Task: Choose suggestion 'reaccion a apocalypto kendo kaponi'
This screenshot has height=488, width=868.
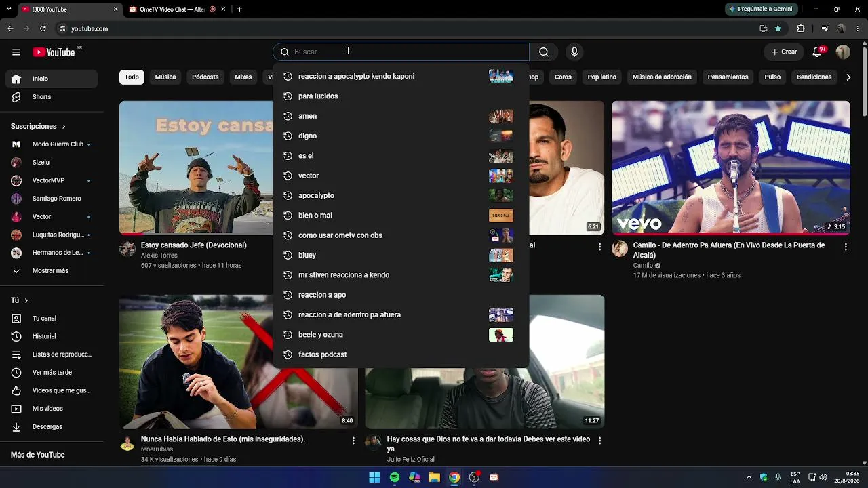Action: [x=401, y=76]
